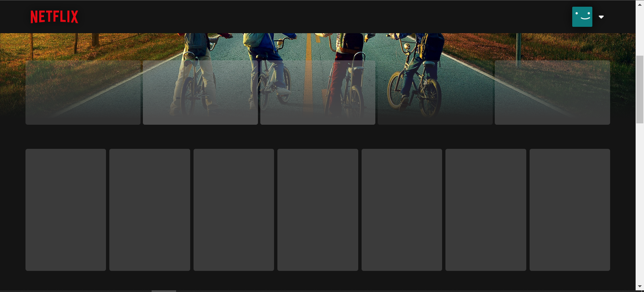The height and width of the screenshot is (292, 644).
Task: Select the middle translucent card over the banner
Action: 318,93
